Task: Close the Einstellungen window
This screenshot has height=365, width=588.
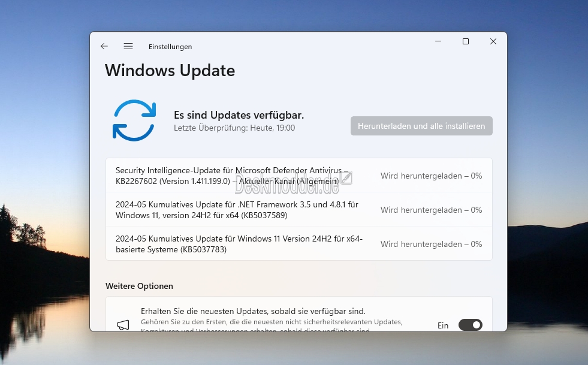Action: 493,41
